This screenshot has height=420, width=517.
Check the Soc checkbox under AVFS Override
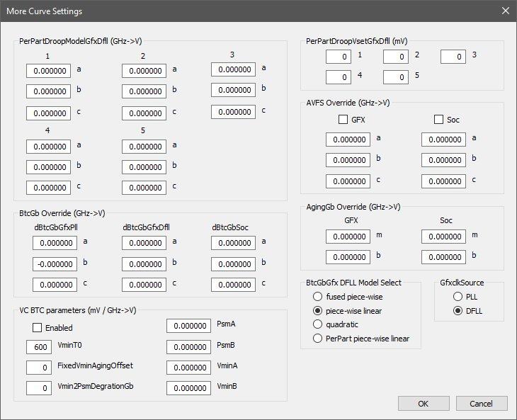438,119
